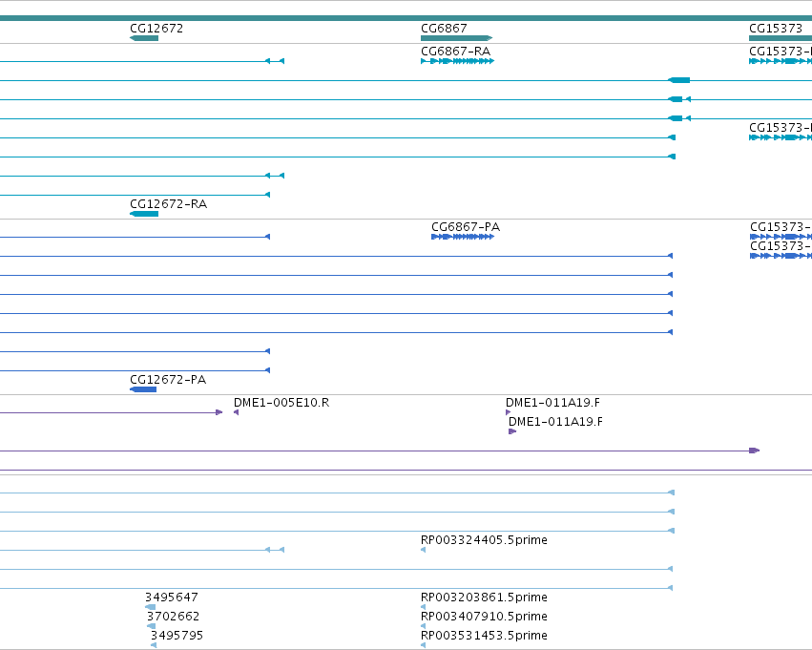Click the DME1-005E10.R clone end
This screenshot has height=650, width=812.
point(236,412)
